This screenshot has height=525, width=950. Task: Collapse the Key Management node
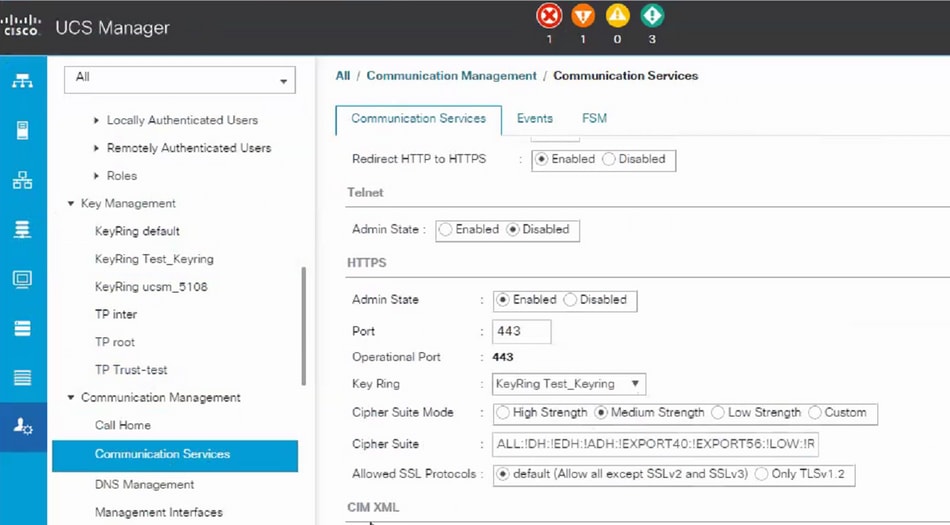pos(71,203)
